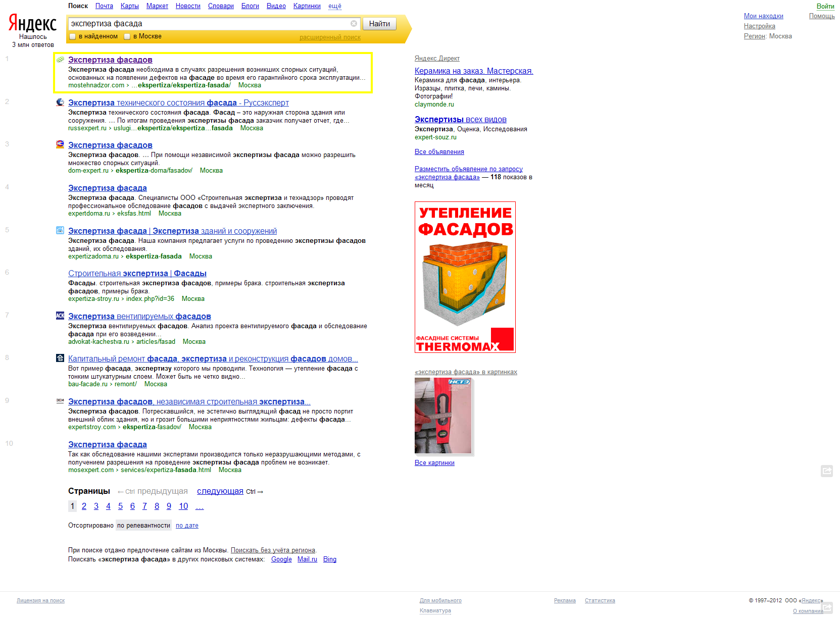Open the Блоги service
This screenshot has width=840, height=621.
click(x=250, y=6)
